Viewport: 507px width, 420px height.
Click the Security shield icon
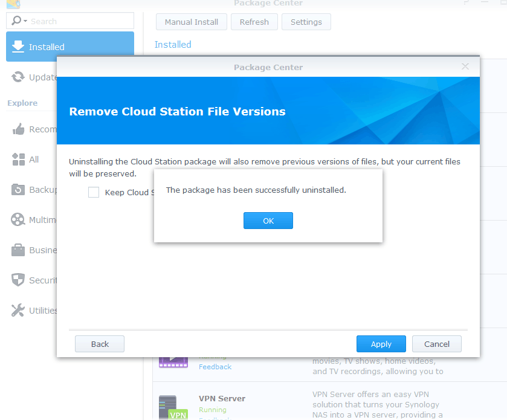click(x=18, y=280)
